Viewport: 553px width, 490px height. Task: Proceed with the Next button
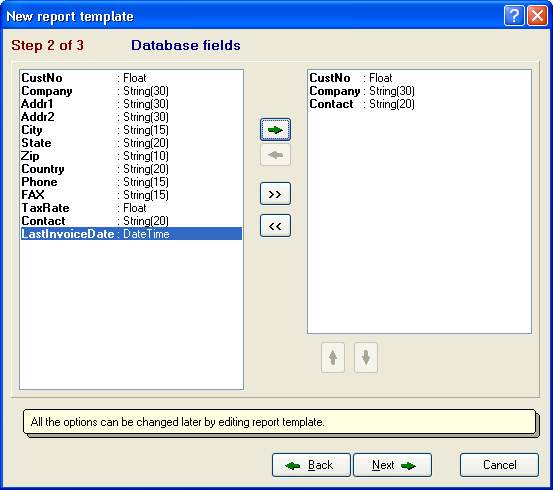(x=392, y=465)
